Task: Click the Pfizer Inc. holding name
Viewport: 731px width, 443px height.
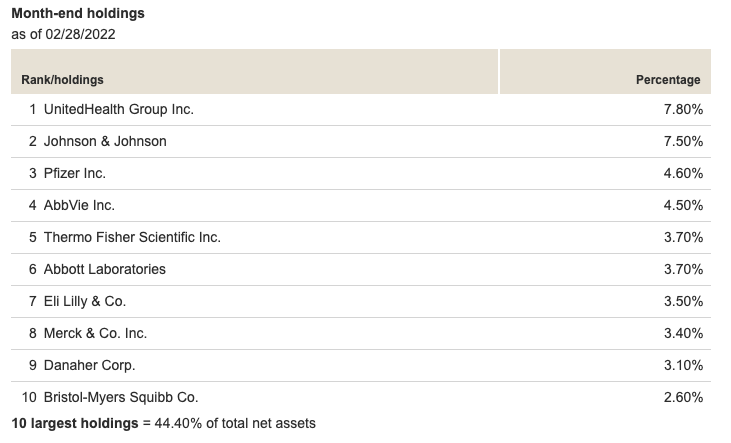Action: pyautogui.click(x=75, y=173)
